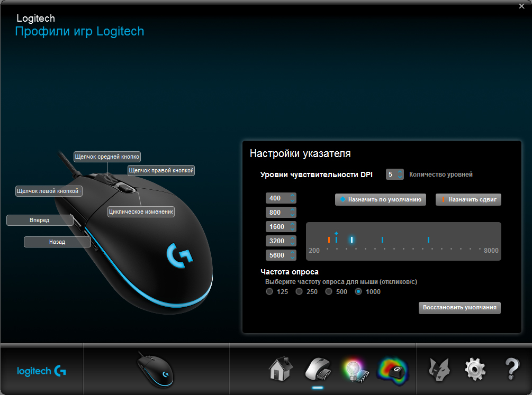Viewport: 532px width, 395px height.
Task: Open input analysis heatmap icon
Action: 393,371
